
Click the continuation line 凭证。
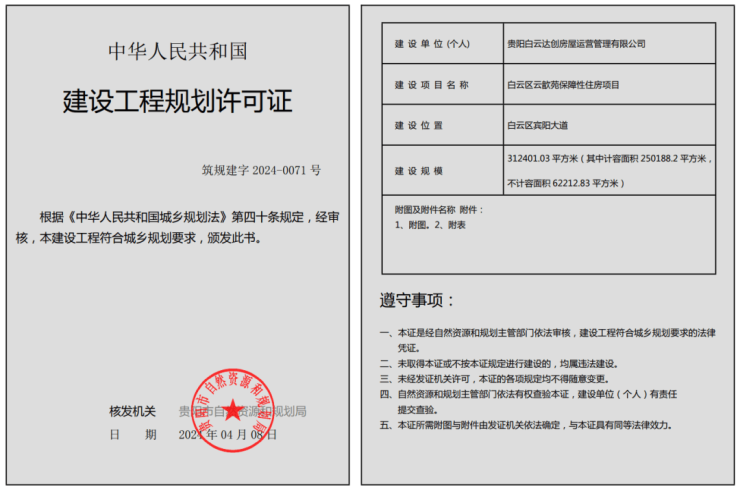point(409,348)
